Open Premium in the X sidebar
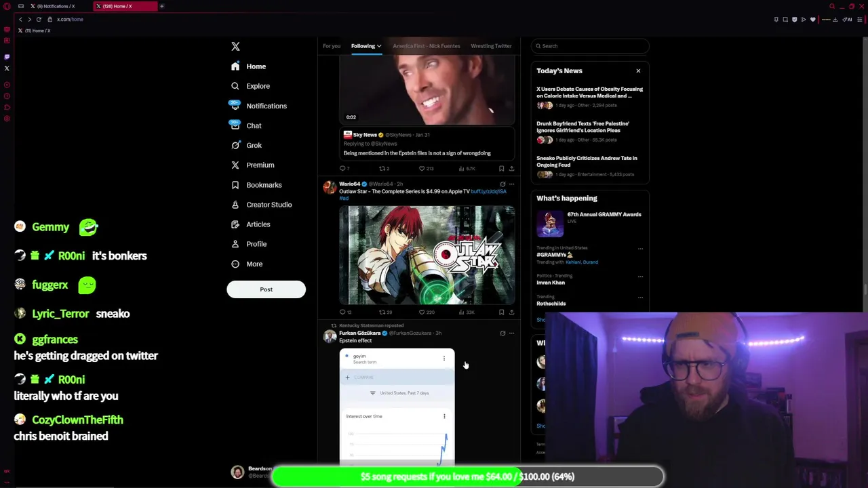Screen dimensions: 868x488 [x=252, y=165]
